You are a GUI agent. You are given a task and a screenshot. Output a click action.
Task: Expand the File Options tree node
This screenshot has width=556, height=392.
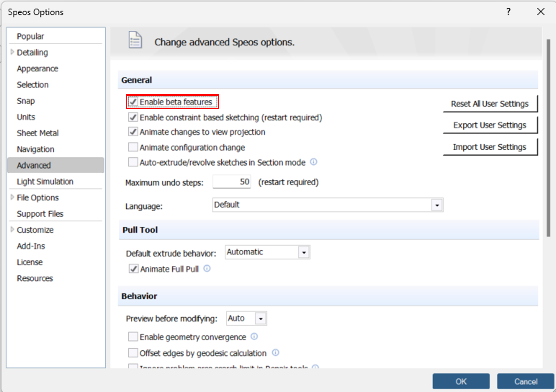point(12,197)
